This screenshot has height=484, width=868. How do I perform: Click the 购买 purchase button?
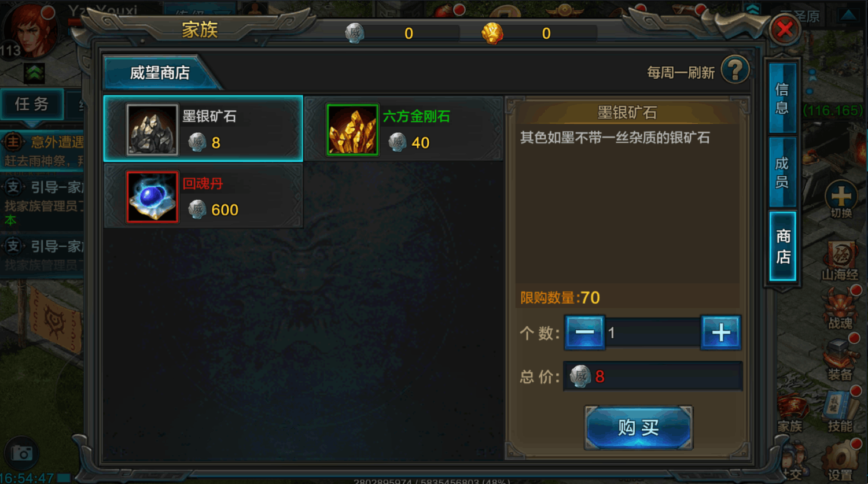pos(638,428)
